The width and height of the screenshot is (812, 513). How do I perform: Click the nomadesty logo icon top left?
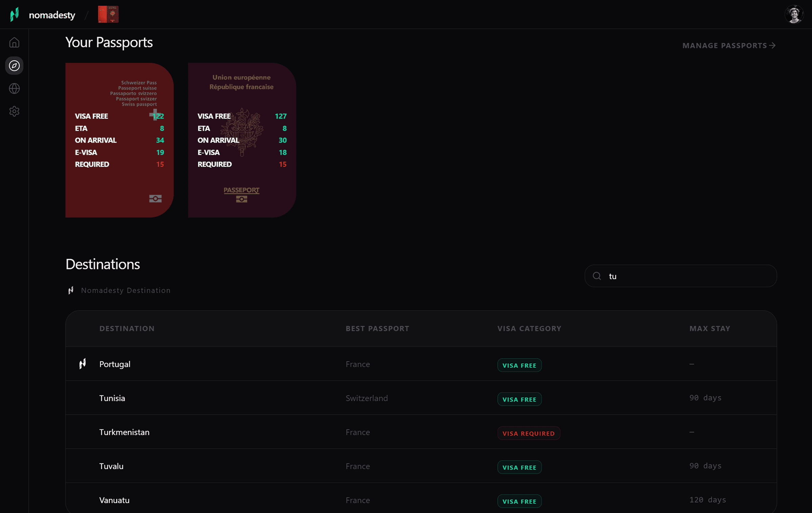14,14
